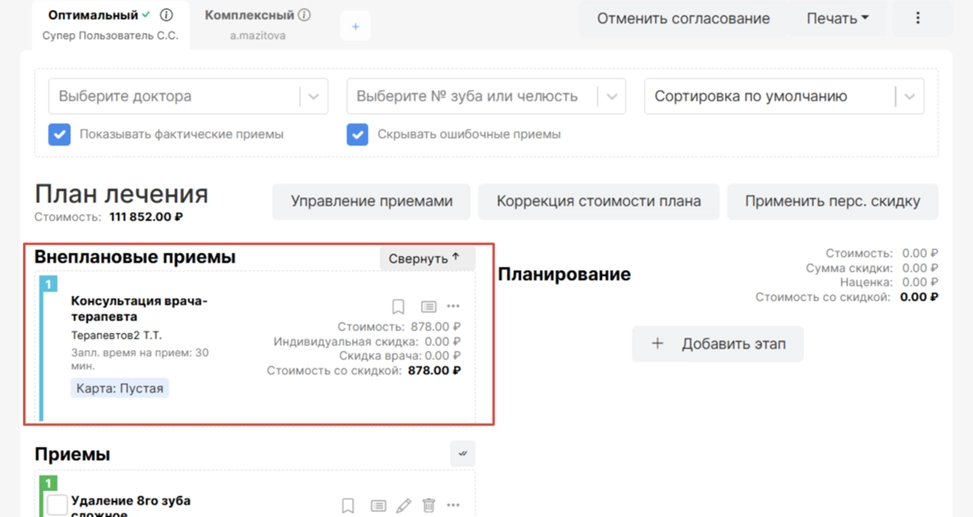
Task: Open more options for Консультация врача-терапевта
Action: (x=454, y=307)
